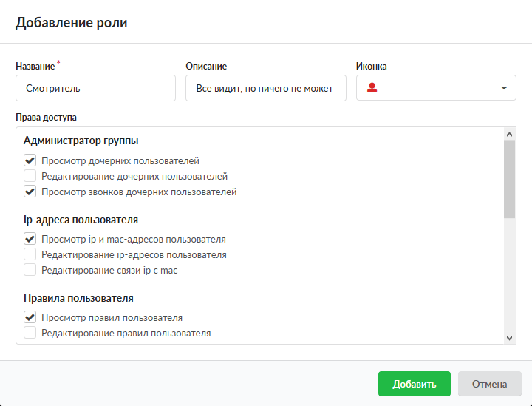Click the Ip-адреса пользователя section heading
Screen dimensions: 532x406
point(81,220)
